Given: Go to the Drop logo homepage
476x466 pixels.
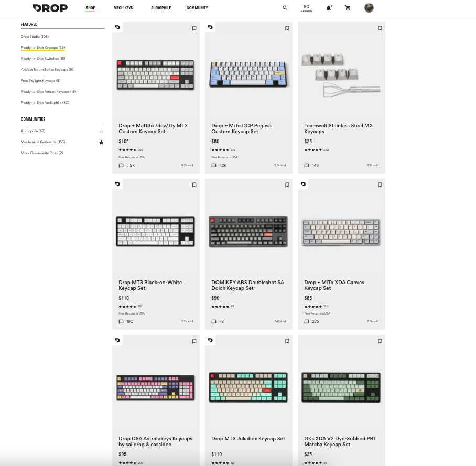Looking at the screenshot, I should click(x=50, y=8).
